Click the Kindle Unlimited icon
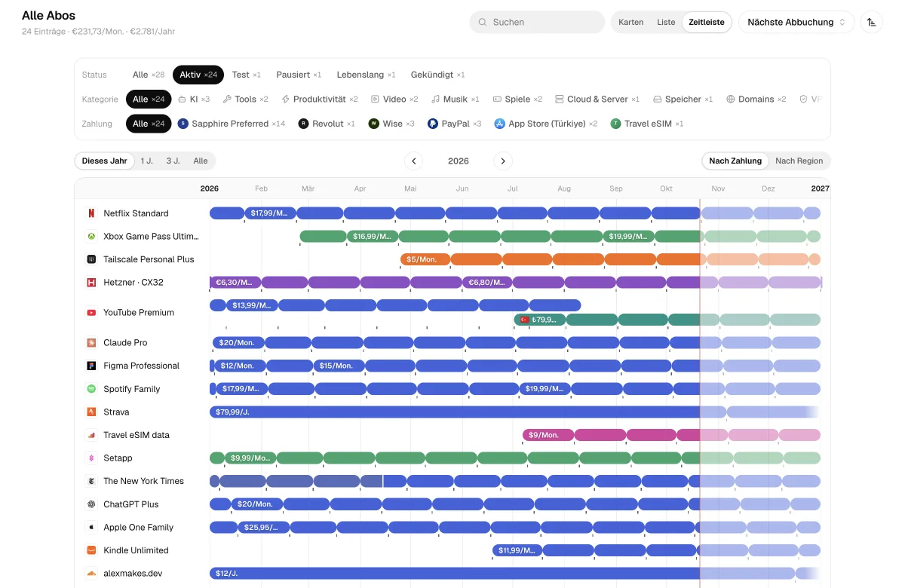The height and width of the screenshot is (588, 905). point(91,550)
